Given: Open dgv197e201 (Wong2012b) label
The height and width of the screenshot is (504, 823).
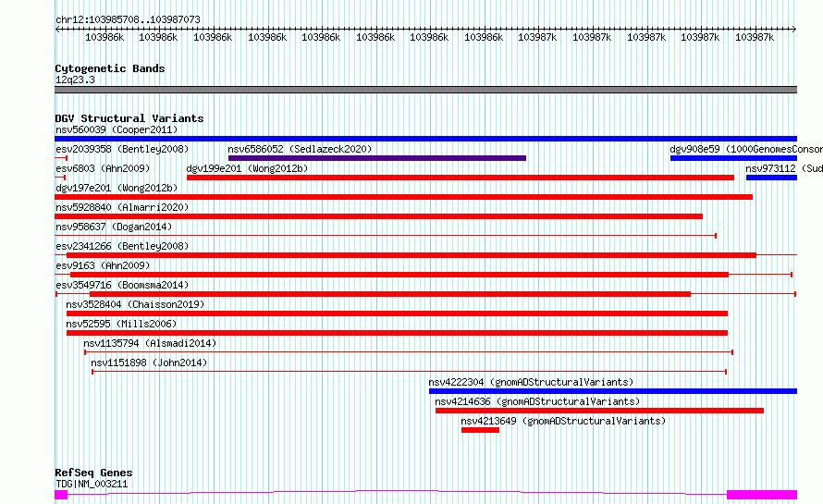Looking at the screenshot, I should (117, 188).
